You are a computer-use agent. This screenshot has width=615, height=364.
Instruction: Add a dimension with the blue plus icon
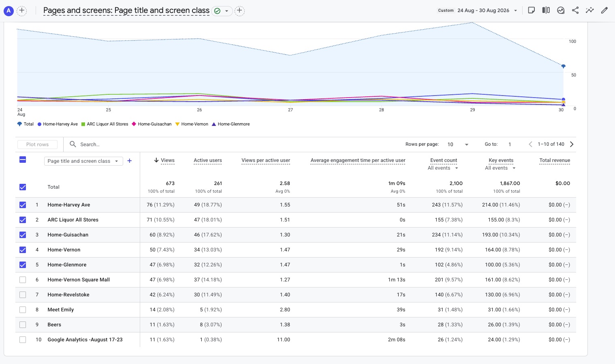(x=130, y=161)
